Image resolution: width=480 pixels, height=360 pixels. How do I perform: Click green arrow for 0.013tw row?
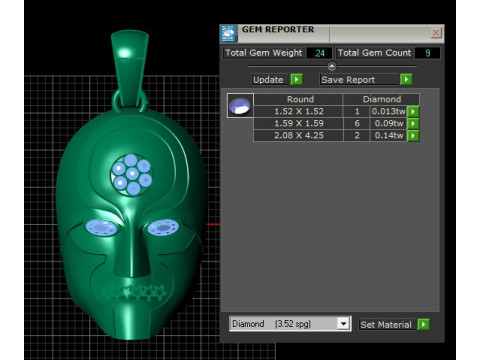(413, 111)
